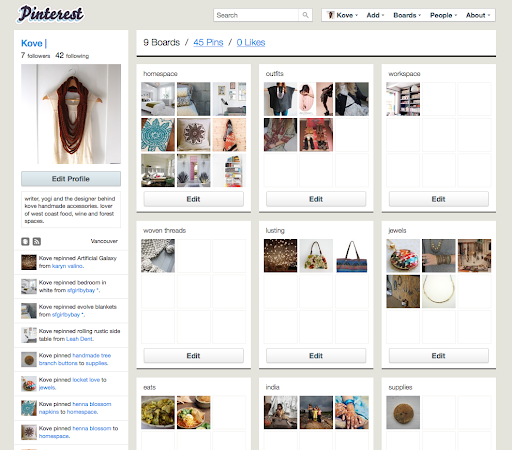Click the website icon beside RSS
The height and width of the screenshot is (450, 512).
[x=25, y=241]
